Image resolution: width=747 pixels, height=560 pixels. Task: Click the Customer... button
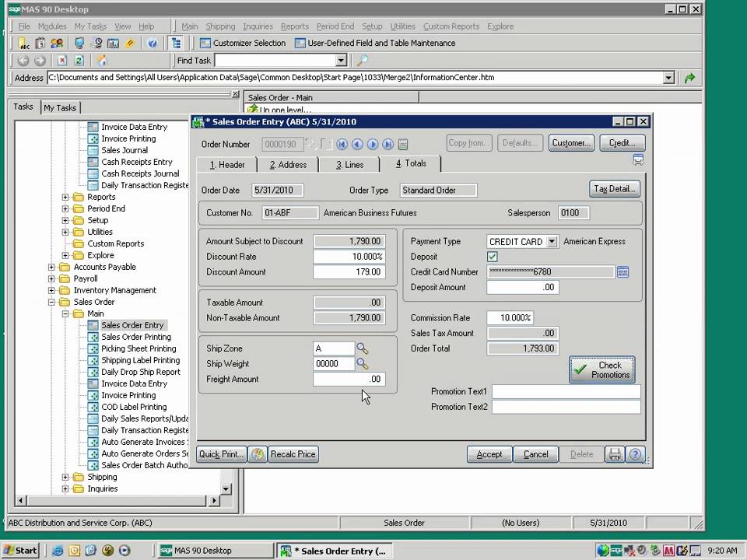(571, 143)
